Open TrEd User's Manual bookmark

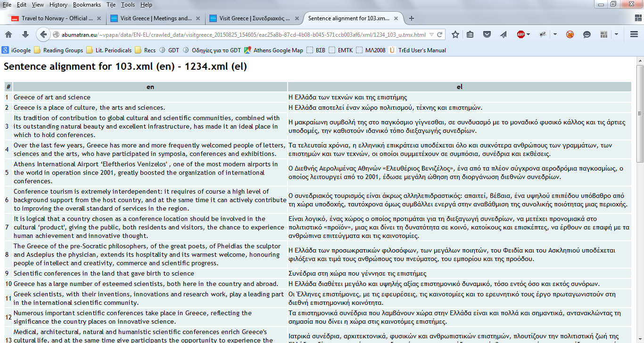[418, 50]
